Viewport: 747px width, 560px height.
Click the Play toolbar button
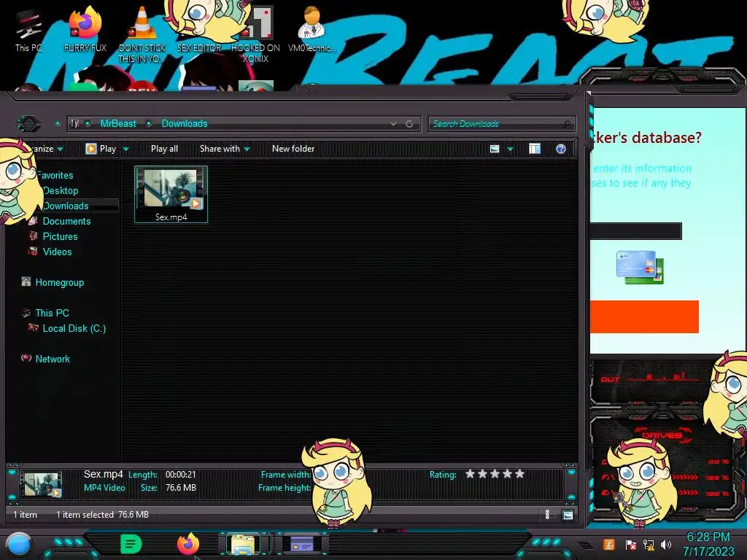tap(101, 149)
